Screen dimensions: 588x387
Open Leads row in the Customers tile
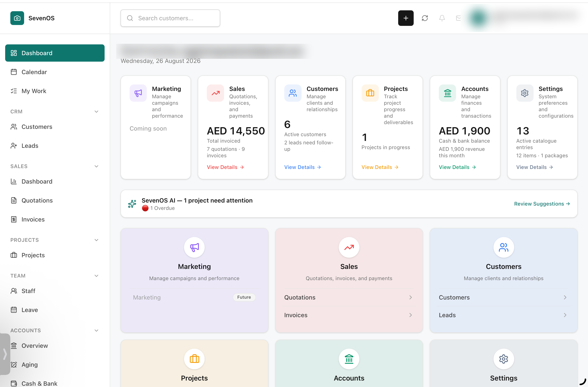pyautogui.click(x=504, y=315)
